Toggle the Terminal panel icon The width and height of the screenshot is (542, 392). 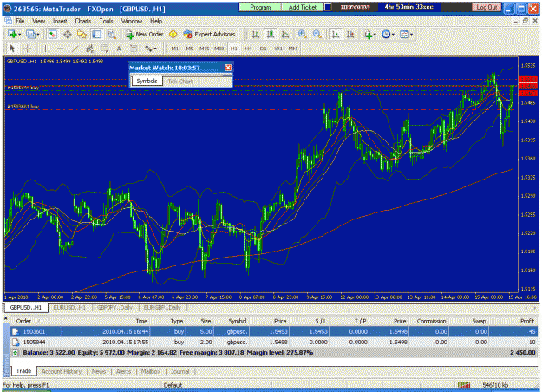(x=97, y=34)
